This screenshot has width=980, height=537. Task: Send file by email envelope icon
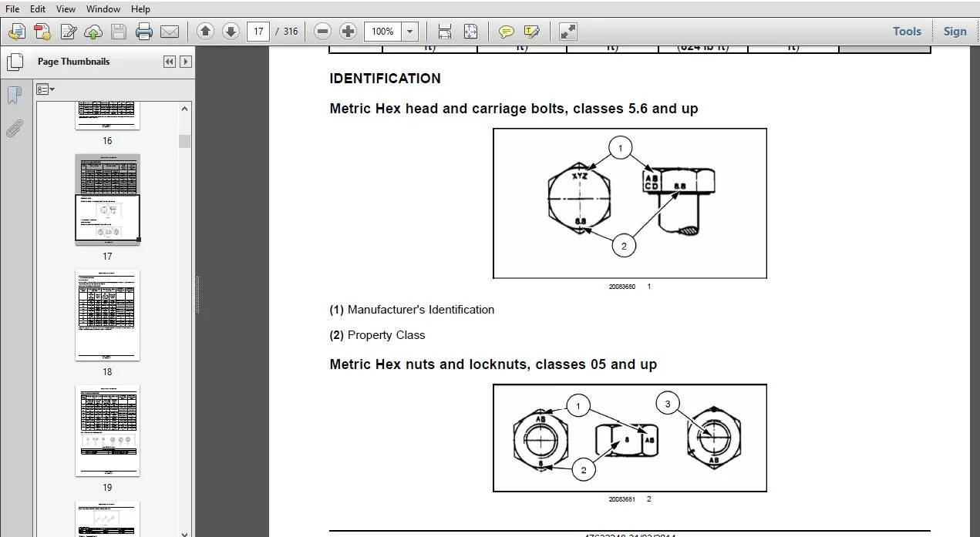[x=169, y=32]
